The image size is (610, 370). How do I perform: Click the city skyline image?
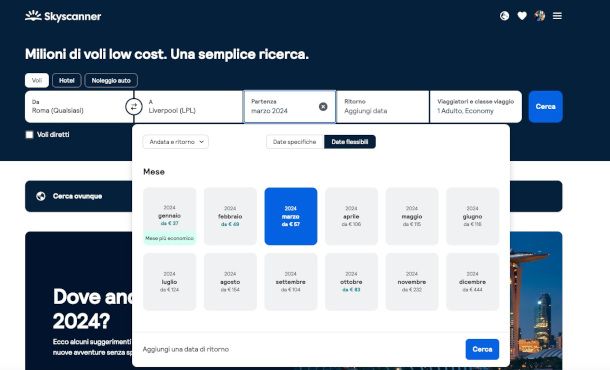(x=536, y=300)
